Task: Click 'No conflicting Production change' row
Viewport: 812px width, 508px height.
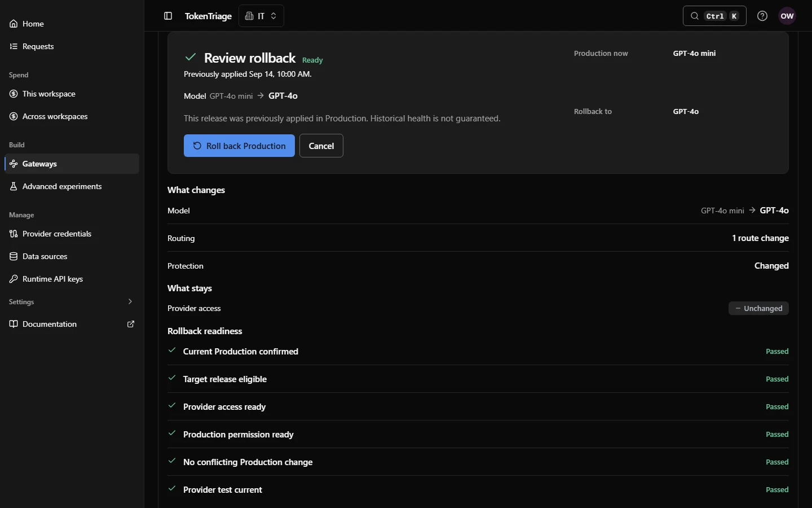Action: 478,462
